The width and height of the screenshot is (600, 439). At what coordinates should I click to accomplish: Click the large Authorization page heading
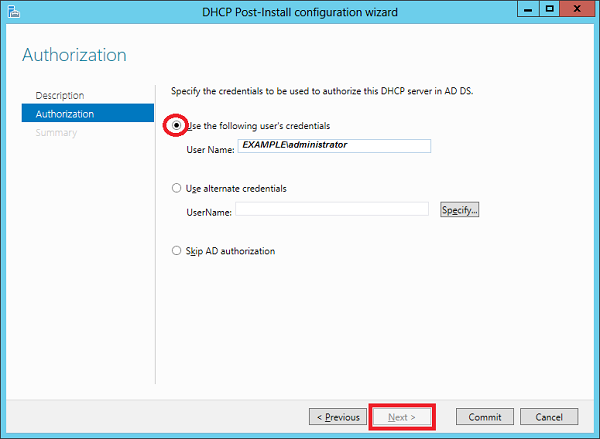[x=75, y=54]
